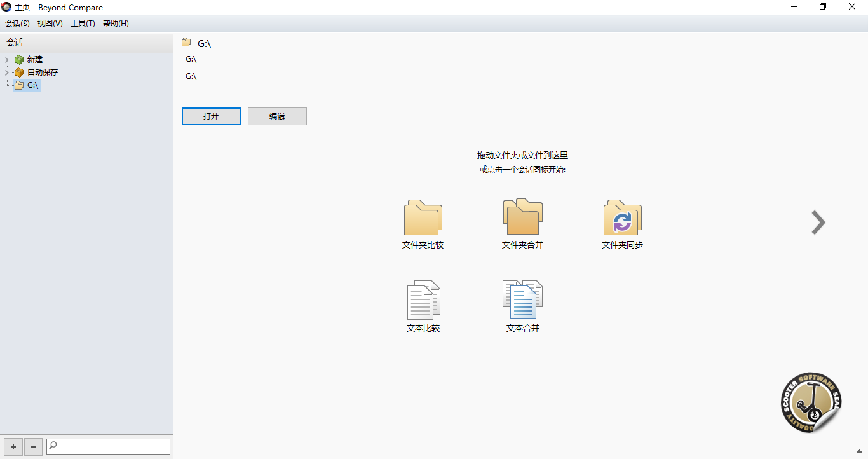Click the folder icon beside the large G:\ heading
The width and height of the screenshot is (868, 459).
tap(186, 43)
